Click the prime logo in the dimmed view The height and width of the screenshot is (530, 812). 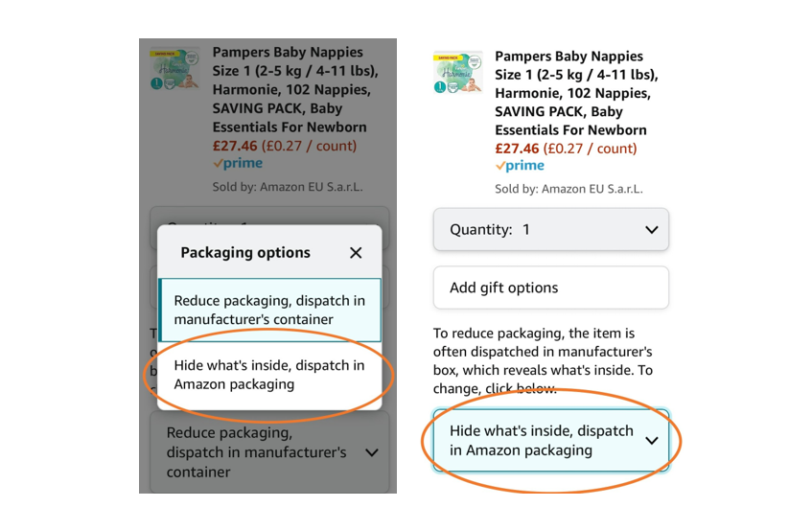(x=238, y=164)
